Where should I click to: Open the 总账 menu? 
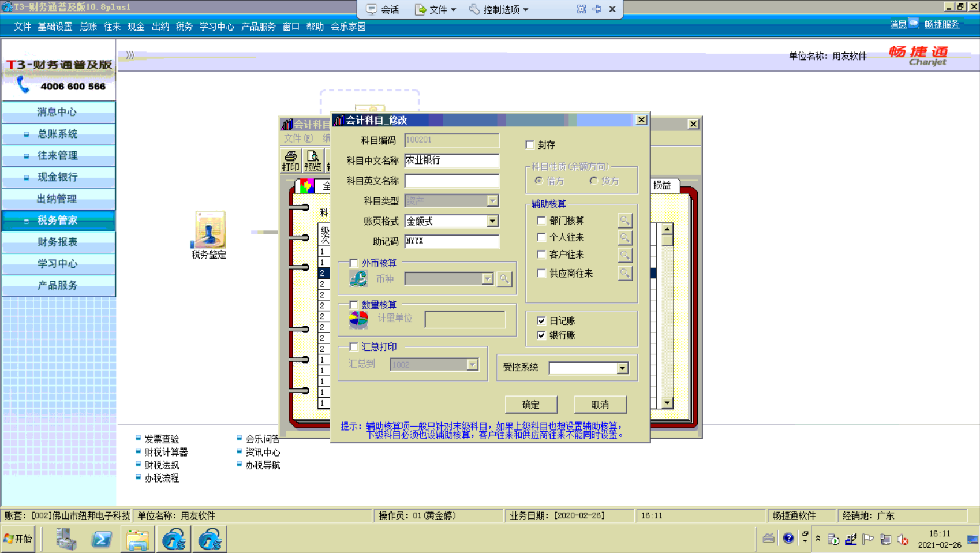pos(88,27)
